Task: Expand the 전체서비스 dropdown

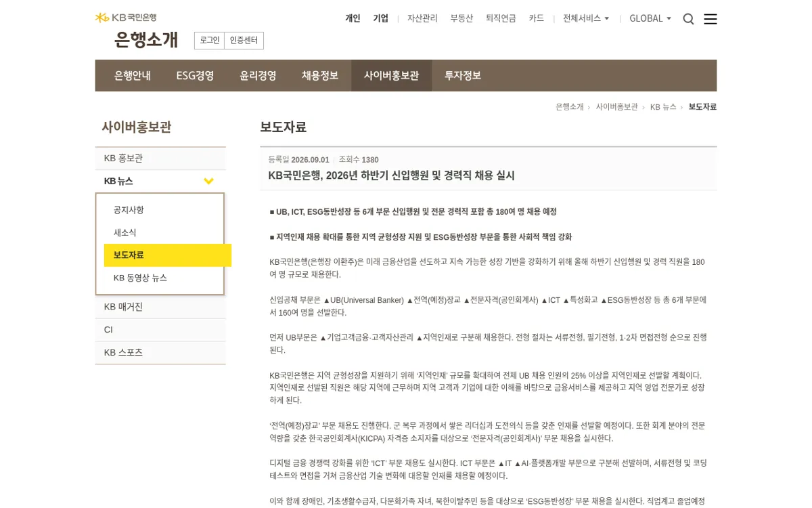Action: [x=586, y=18]
